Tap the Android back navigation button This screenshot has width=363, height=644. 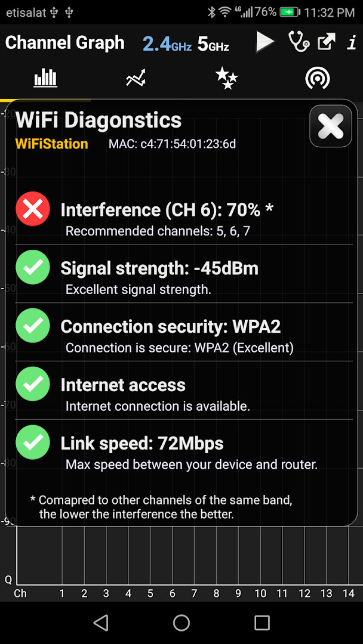coord(101,623)
